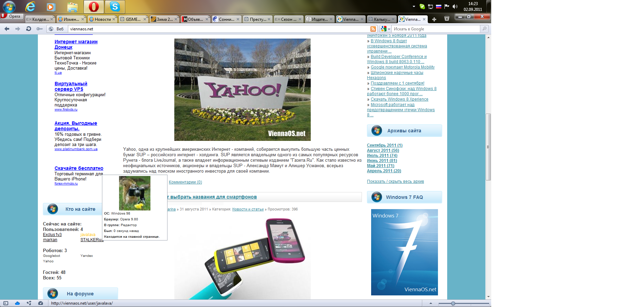Click the magnifier search button
Image resolution: width=644 pixels, height=307 pixels.
click(x=484, y=29)
